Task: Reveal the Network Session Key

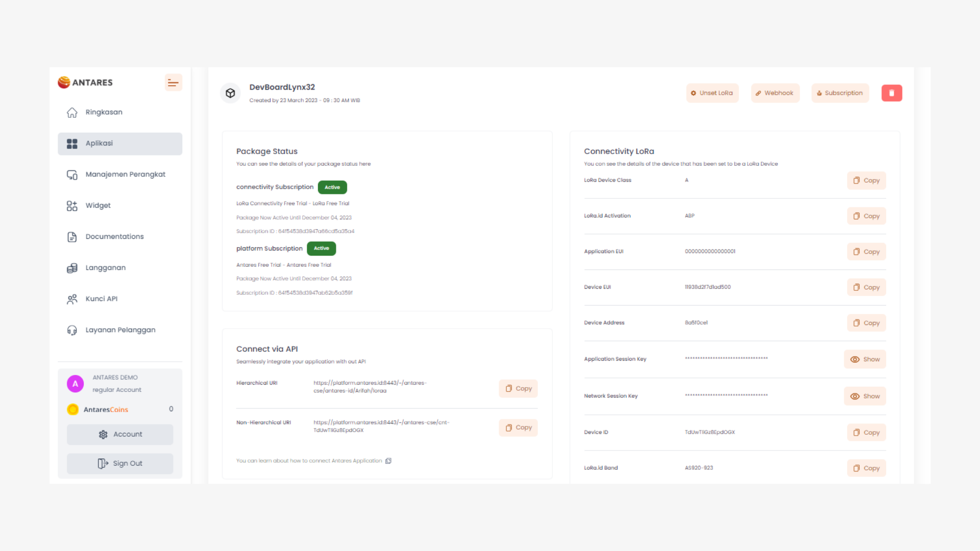Action: pyautogui.click(x=865, y=396)
